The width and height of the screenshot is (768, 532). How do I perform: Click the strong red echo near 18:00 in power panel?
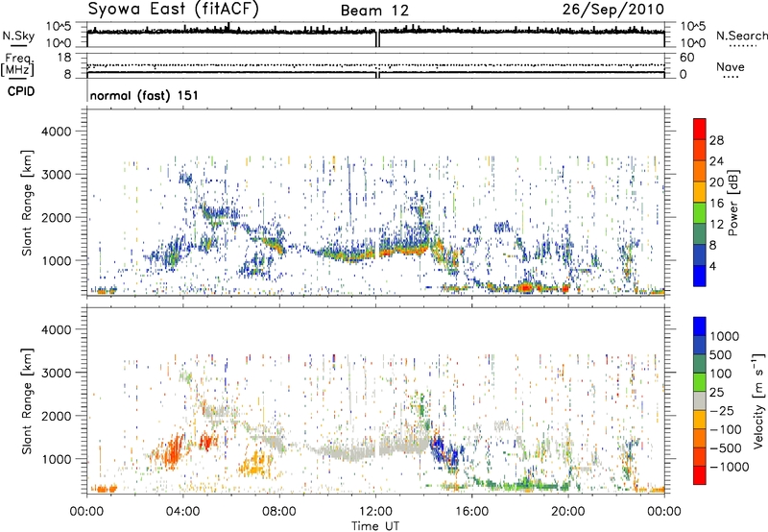pyautogui.click(x=526, y=287)
